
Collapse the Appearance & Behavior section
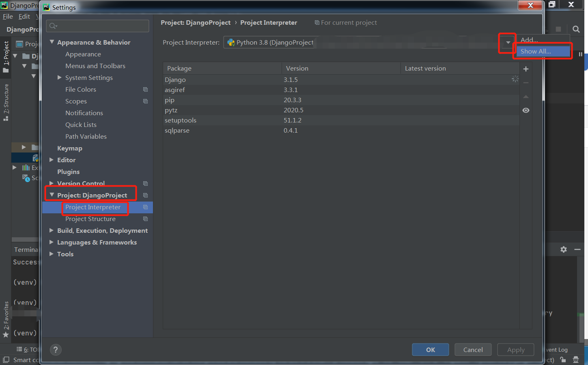click(x=52, y=42)
